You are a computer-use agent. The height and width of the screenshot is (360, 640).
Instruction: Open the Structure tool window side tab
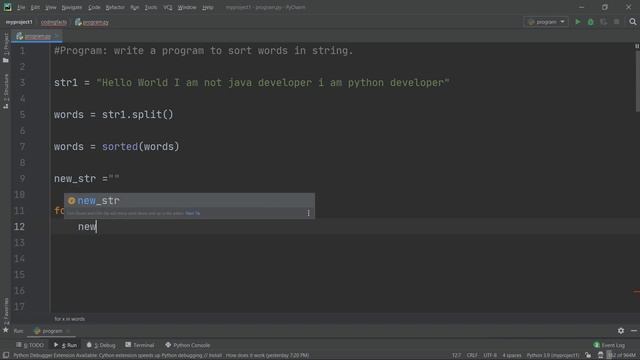click(x=6, y=91)
